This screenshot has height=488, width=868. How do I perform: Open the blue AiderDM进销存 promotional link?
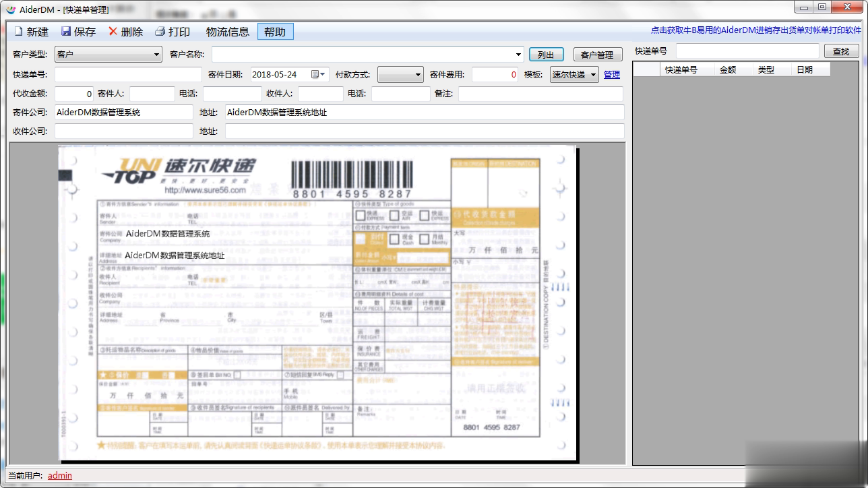[756, 30]
